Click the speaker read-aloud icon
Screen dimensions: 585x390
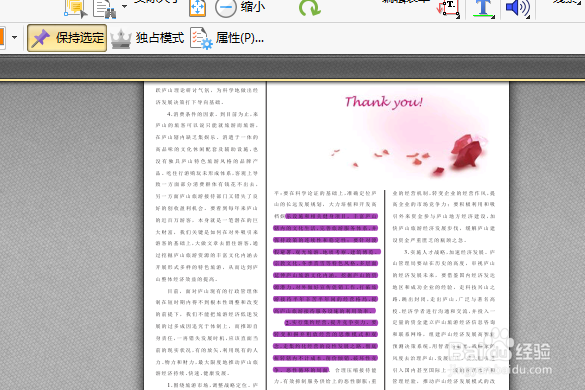pyautogui.click(x=517, y=8)
